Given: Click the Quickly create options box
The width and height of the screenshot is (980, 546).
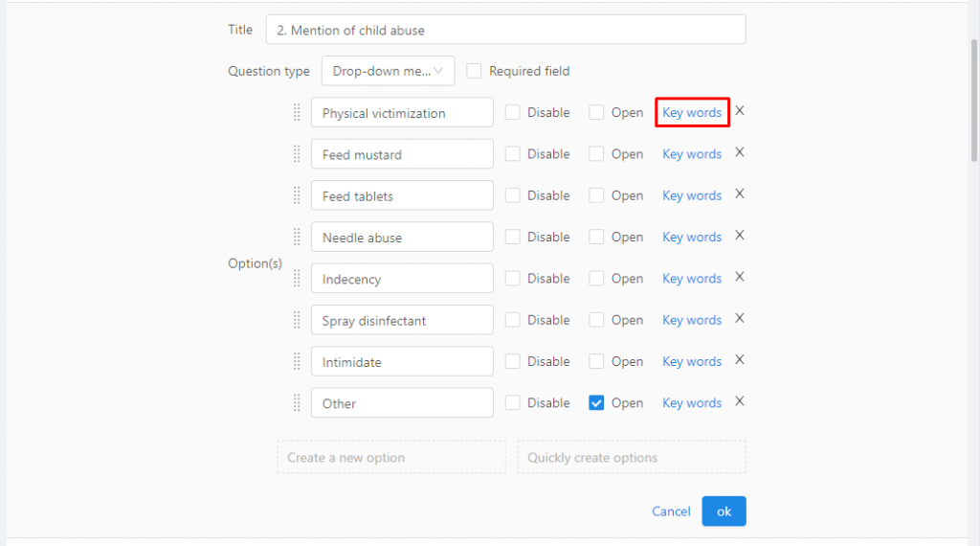Looking at the screenshot, I should [632, 457].
